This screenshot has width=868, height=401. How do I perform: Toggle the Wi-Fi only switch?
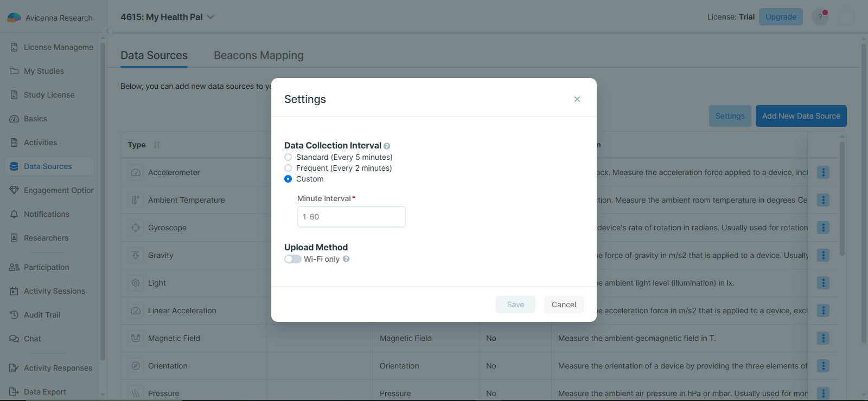(293, 259)
